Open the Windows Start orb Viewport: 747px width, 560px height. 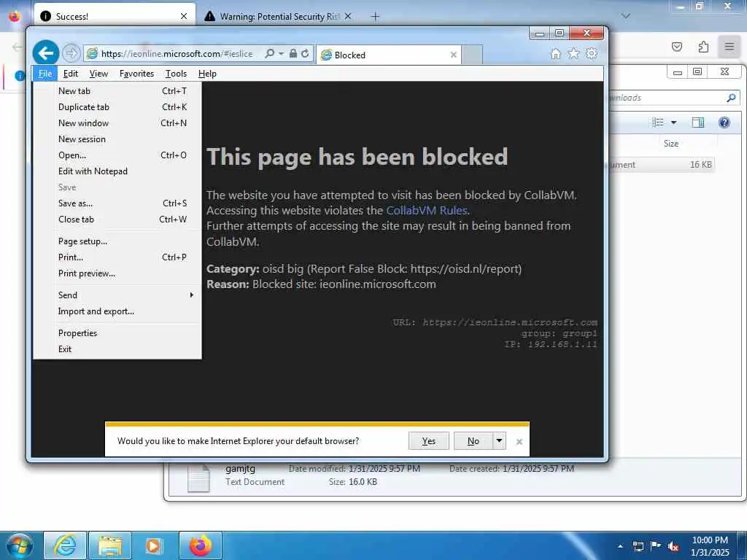20,545
